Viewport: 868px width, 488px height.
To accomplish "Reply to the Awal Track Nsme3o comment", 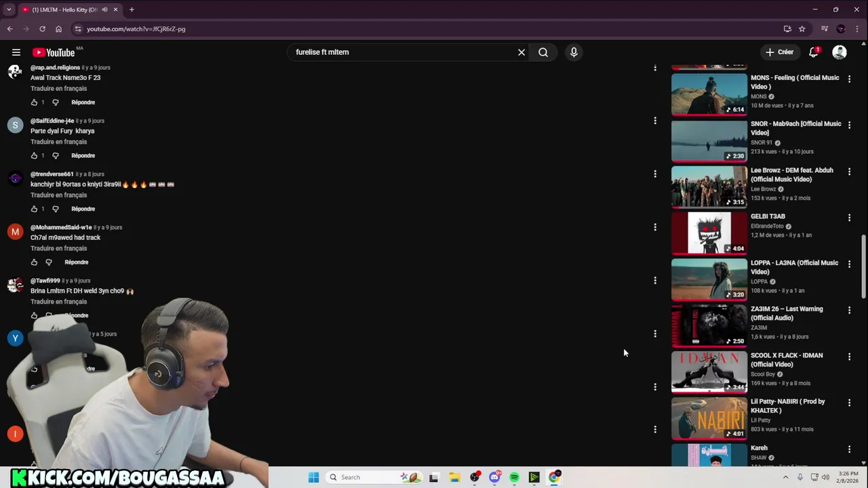I will [83, 102].
